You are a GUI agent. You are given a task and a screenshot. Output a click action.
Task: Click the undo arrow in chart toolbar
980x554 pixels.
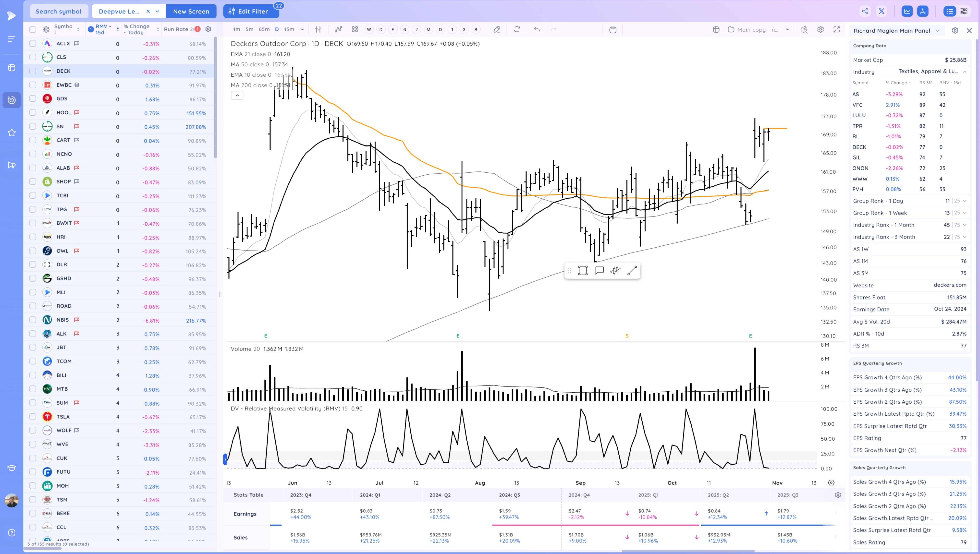pos(537,29)
